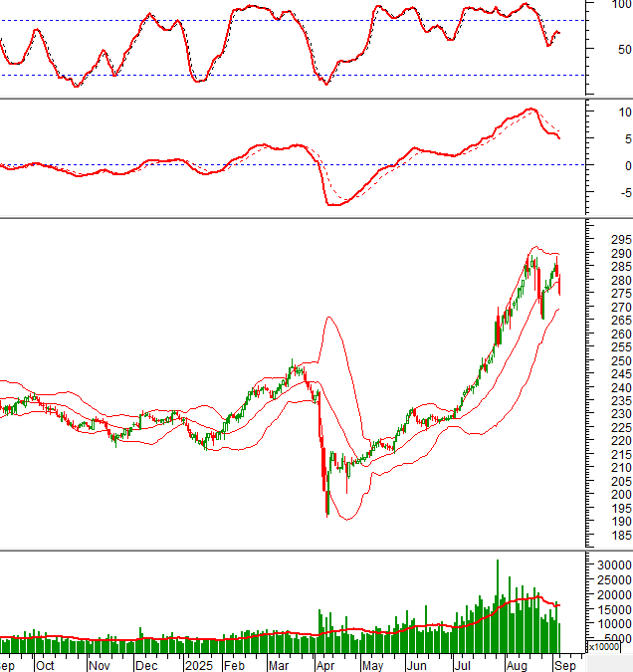Screen dimensions: 633x672
Task: Click the Apr month label
Action: (x=324, y=666)
